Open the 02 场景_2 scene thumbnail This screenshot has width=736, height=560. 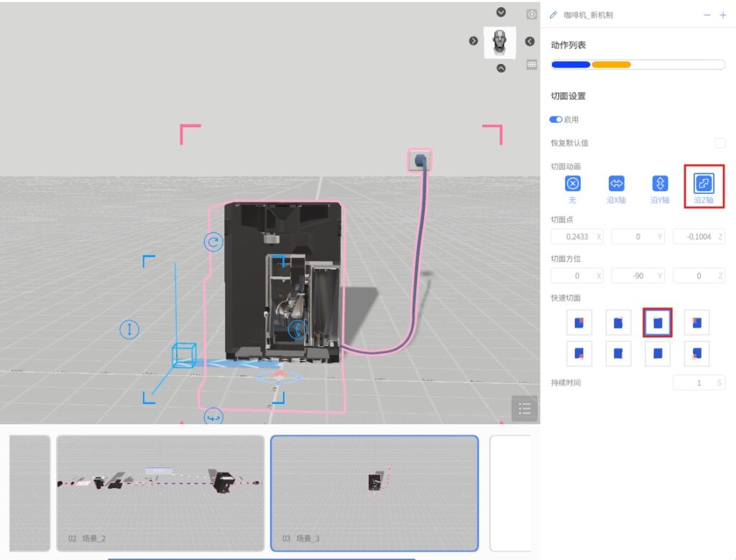(x=160, y=492)
